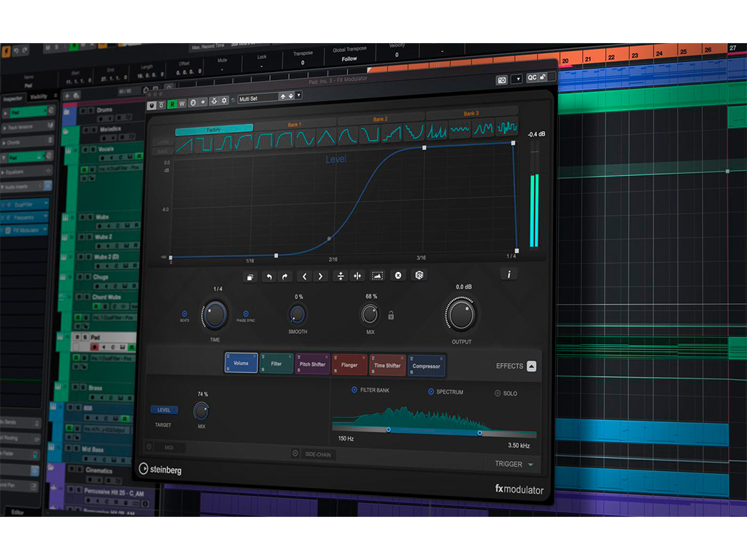This screenshot has width=747, height=560.
Task: Click the OUTPUT knob
Action: click(461, 315)
